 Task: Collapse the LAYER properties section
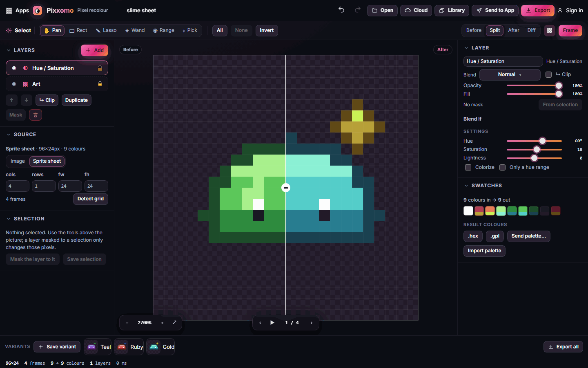(466, 48)
